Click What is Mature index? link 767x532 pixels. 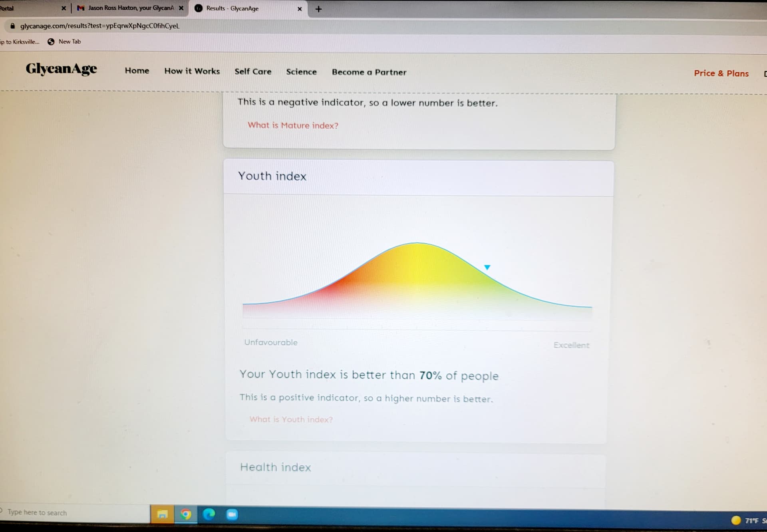[x=293, y=125]
